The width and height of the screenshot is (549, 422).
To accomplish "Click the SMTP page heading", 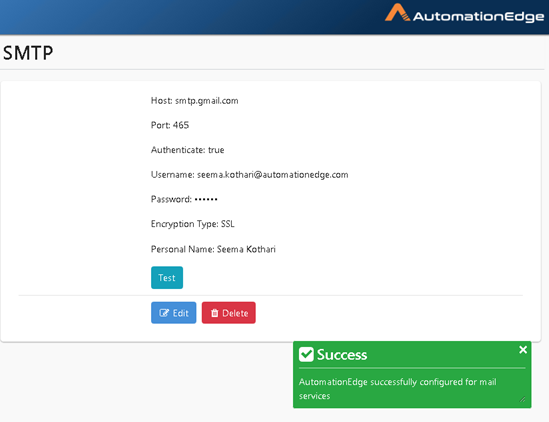I will [28, 53].
